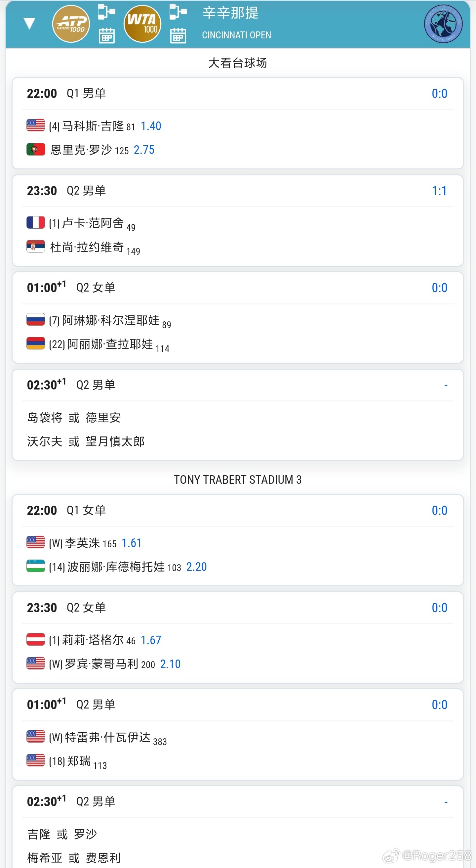Screen dimensions: 476x868
Task: Open the ATP Masters 1000 badge
Action: coord(71,23)
